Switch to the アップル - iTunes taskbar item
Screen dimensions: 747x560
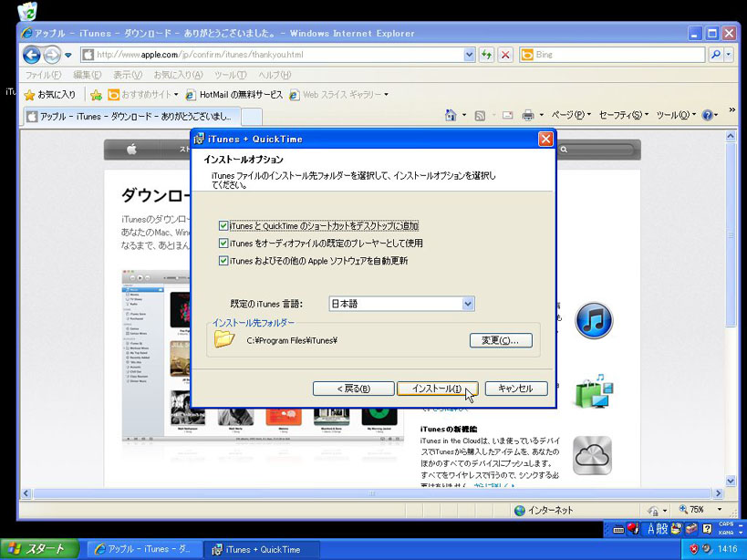(x=144, y=549)
